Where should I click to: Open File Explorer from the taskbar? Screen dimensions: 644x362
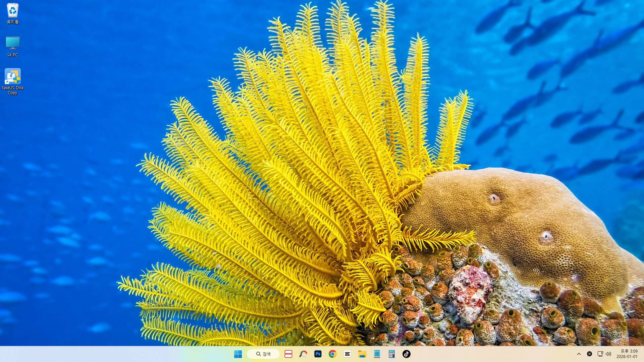coord(362,354)
